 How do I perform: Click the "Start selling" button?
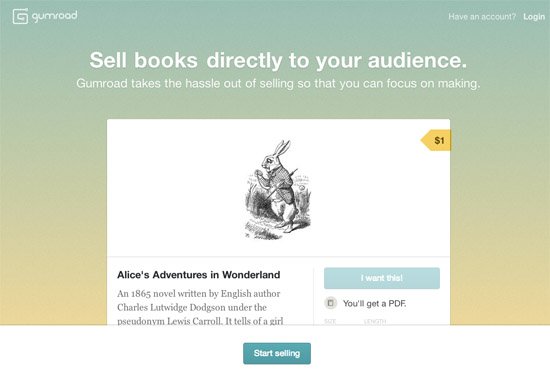tap(277, 353)
